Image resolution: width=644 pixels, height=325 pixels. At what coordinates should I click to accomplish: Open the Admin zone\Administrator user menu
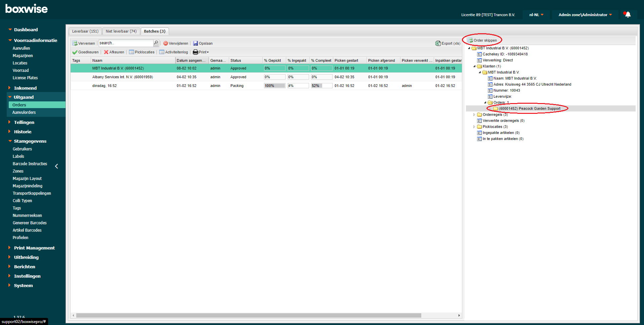pyautogui.click(x=585, y=15)
